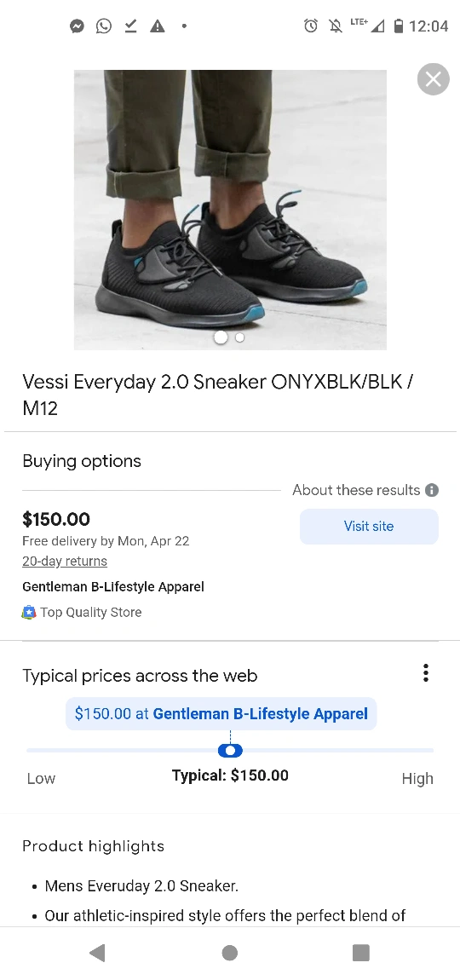Tap the Messenger notification icon in status bar
The image size is (460, 980).
point(77,26)
